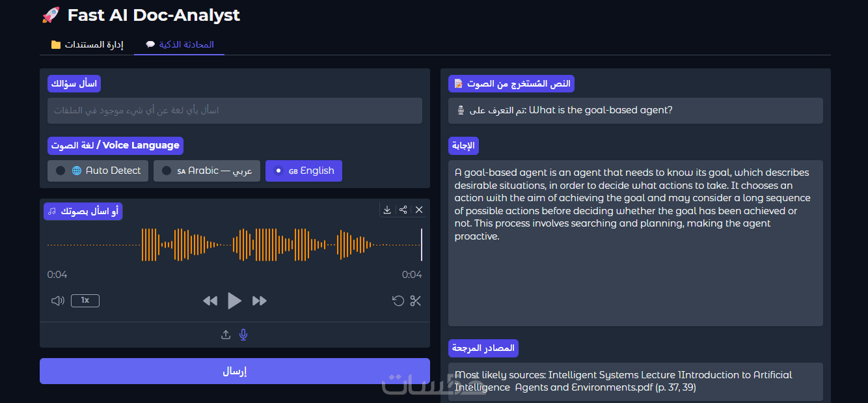Mute audio with the speaker icon

58,300
